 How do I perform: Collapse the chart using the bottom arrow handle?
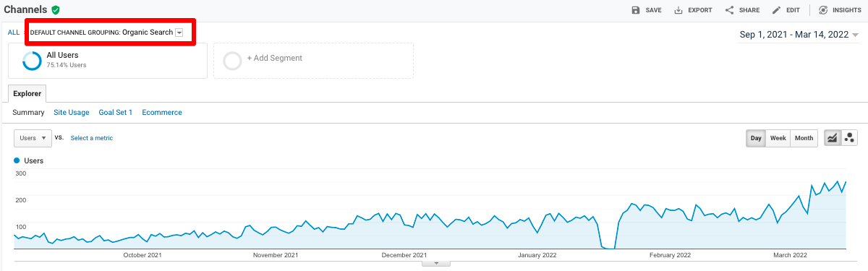pyautogui.click(x=436, y=264)
